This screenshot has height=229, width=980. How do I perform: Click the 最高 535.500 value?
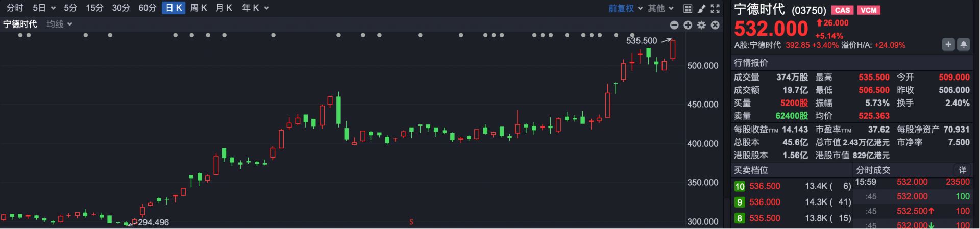pos(874,77)
